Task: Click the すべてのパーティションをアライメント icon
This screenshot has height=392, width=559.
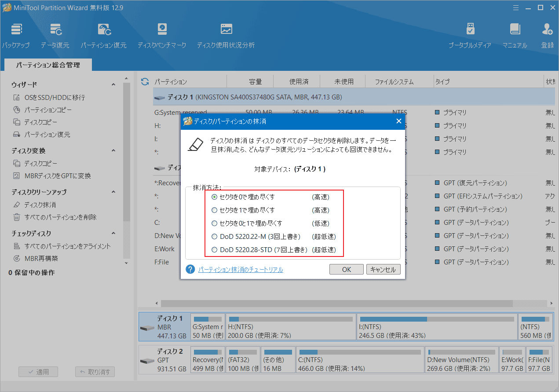Action: point(17,246)
